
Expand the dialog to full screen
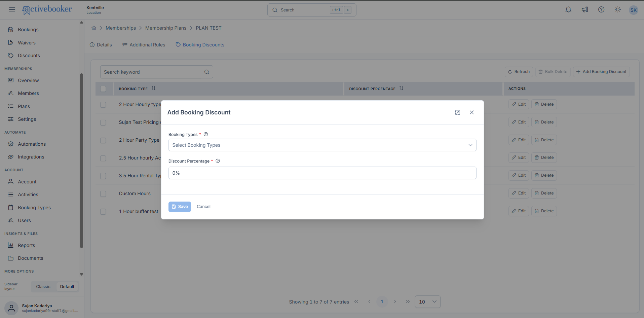458,112
